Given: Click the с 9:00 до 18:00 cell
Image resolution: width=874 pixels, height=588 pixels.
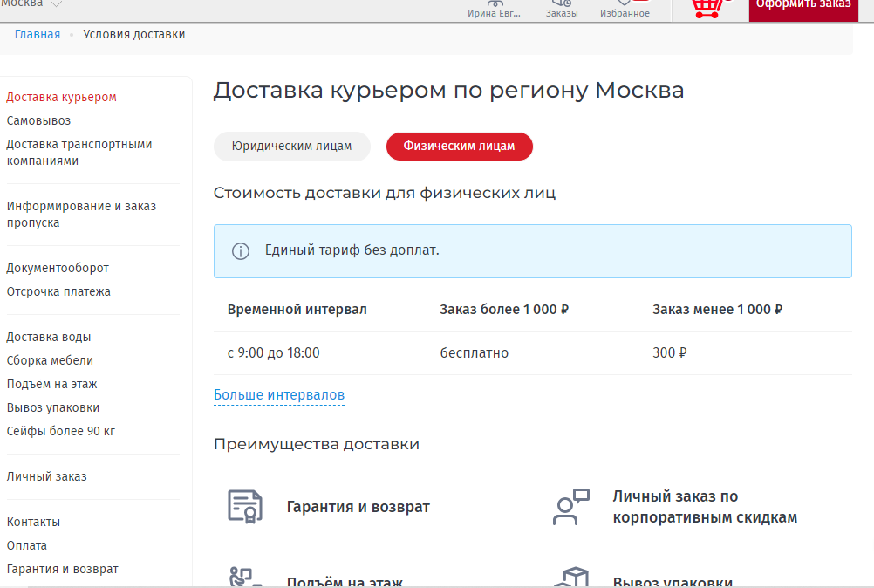Looking at the screenshot, I should point(274,352).
